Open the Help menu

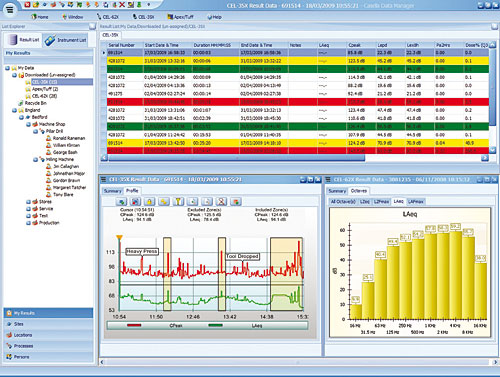coord(214,17)
